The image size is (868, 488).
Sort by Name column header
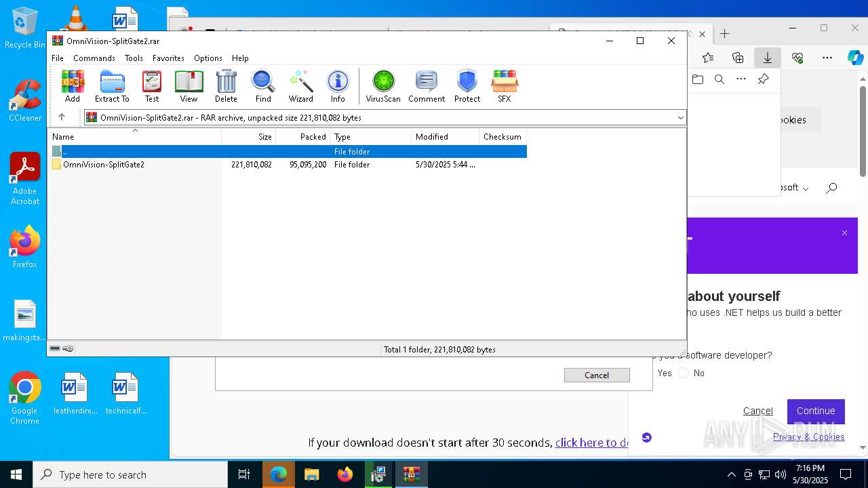point(136,136)
